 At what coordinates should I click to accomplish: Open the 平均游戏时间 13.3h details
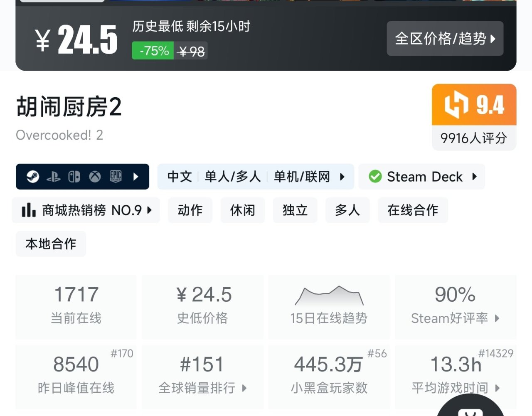455,377
